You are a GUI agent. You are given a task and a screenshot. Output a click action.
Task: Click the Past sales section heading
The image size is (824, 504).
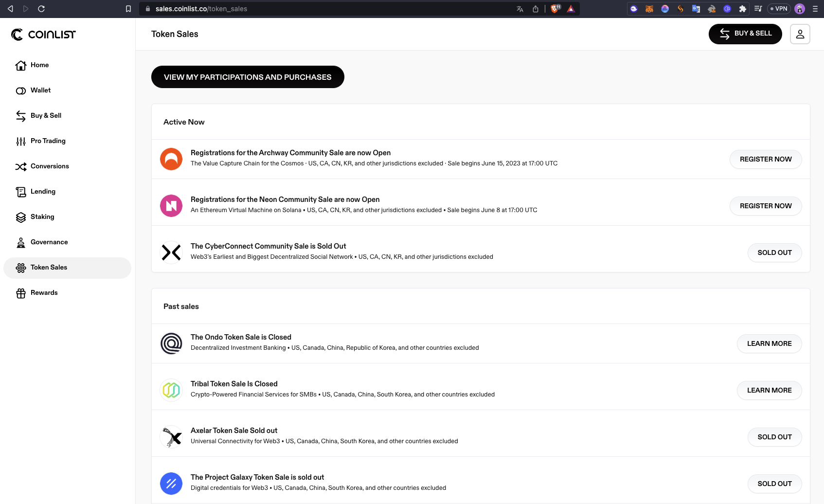[181, 306]
